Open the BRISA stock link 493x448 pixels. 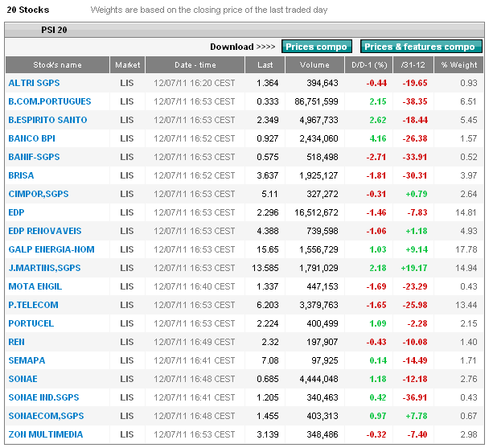(x=21, y=175)
